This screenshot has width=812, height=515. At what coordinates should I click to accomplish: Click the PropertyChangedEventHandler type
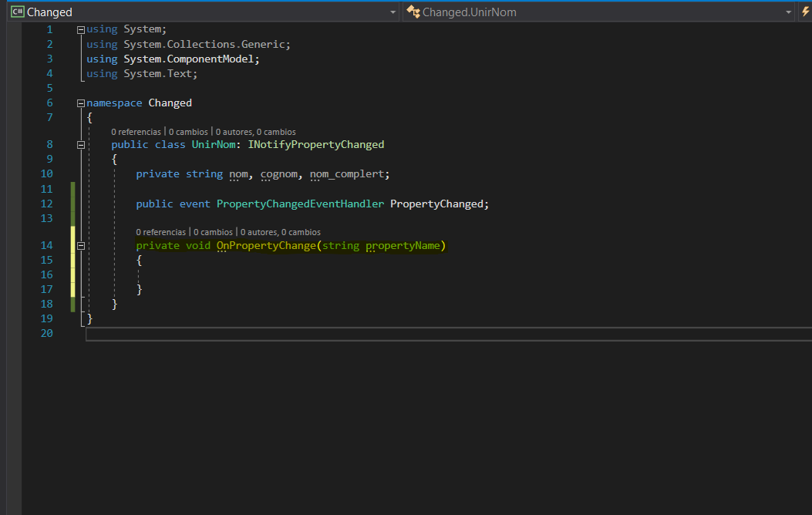tap(300, 204)
